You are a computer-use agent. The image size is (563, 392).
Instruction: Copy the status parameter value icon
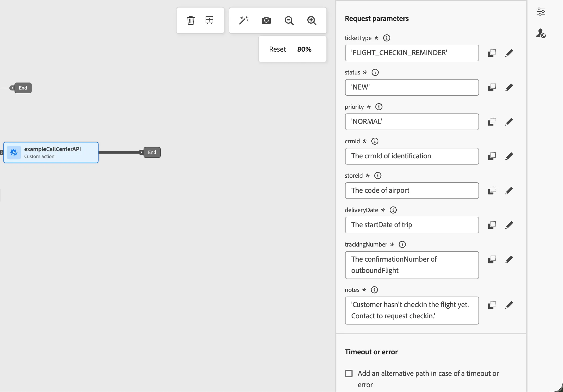(x=492, y=87)
